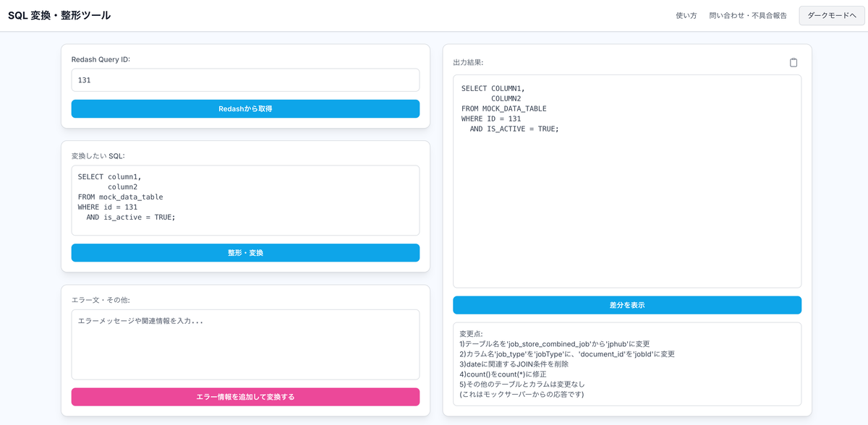868x425 pixels.
Task: Click the エラー文・その他 textarea
Action: tap(245, 345)
